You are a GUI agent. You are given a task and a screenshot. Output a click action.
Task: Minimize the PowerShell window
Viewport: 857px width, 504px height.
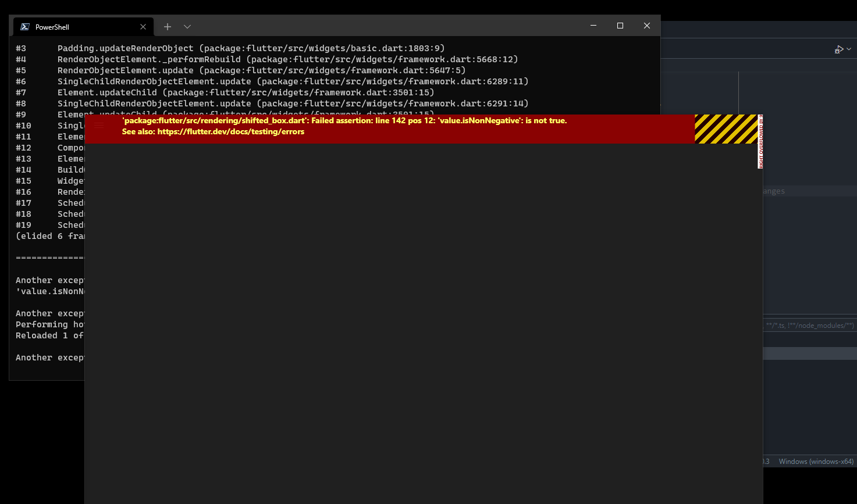click(x=593, y=26)
